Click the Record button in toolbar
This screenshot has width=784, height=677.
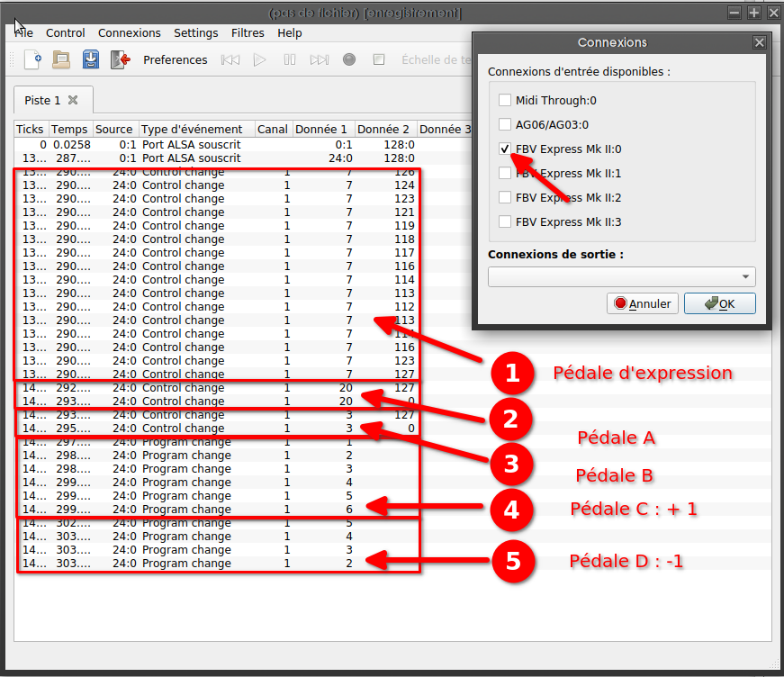tap(349, 60)
